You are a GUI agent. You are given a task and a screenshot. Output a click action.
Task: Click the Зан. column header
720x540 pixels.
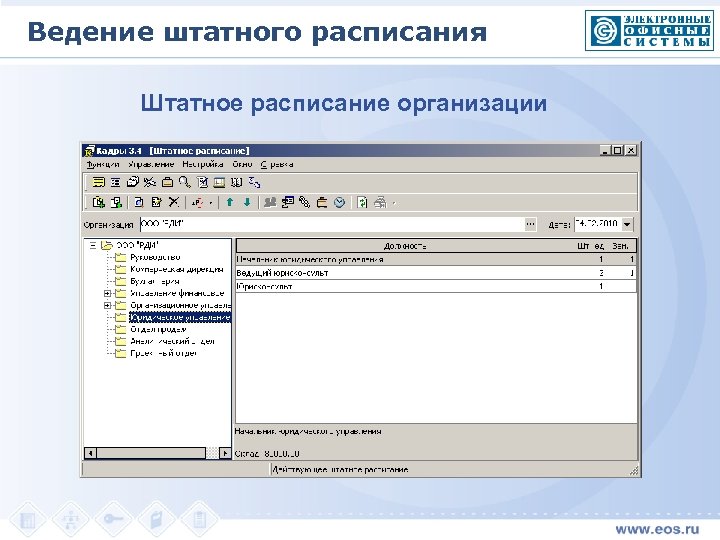click(621, 246)
